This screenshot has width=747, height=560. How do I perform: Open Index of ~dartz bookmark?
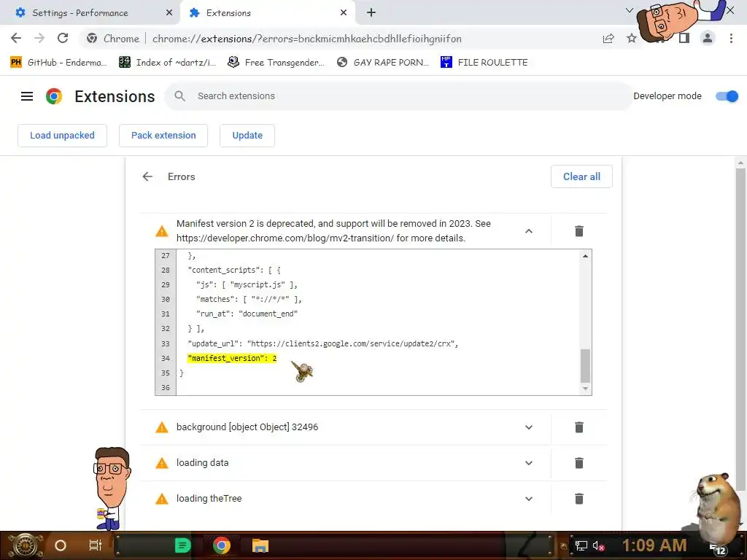click(168, 63)
